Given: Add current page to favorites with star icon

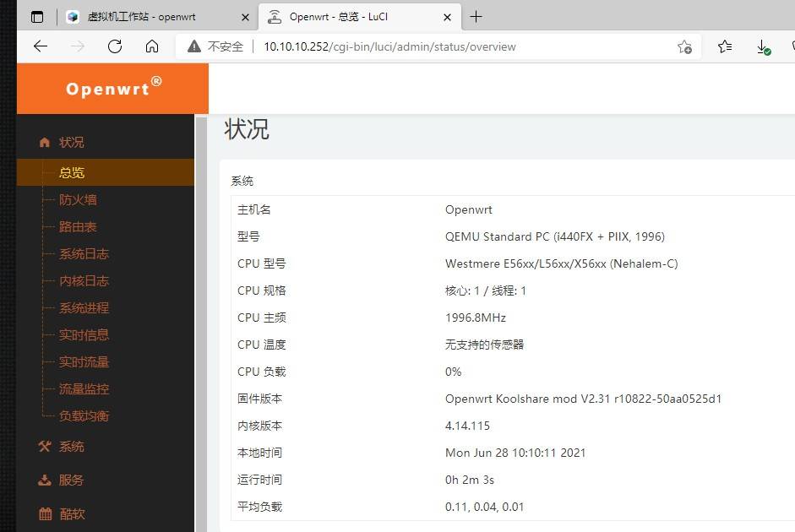Looking at the screenshot, I should [x=684, y=47].
